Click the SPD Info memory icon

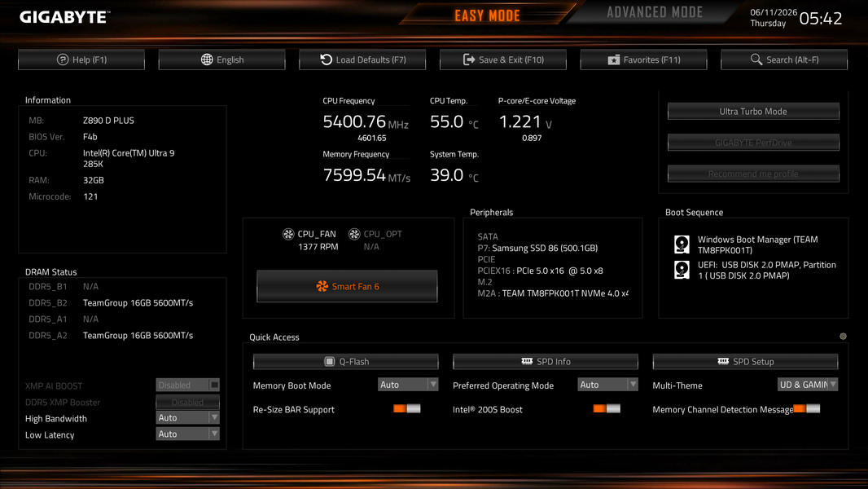point(527,361)
